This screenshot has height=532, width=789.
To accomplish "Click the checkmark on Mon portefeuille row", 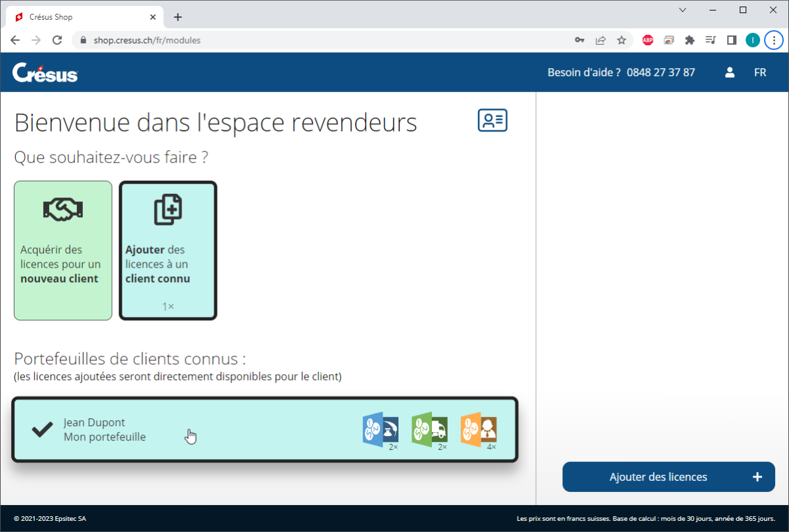I will click(x=41, y=429).
